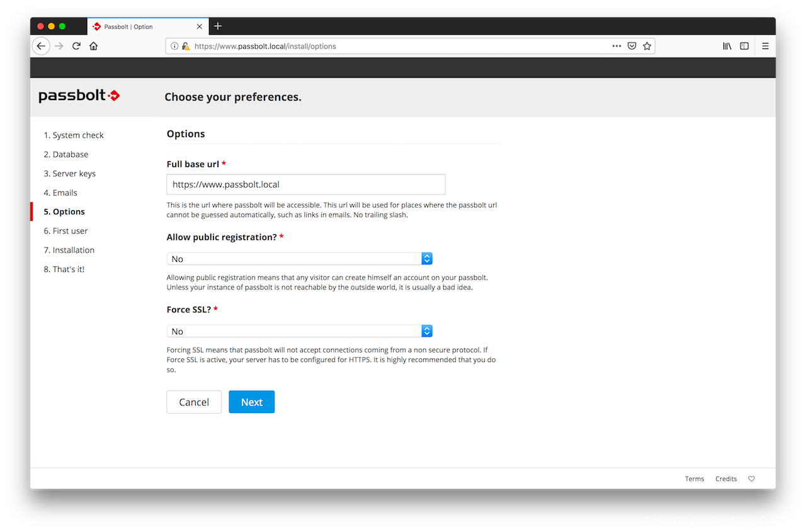806x532 pixels.
Task: Open the page actions three-dots menu
Action: (x=616, y=46)
